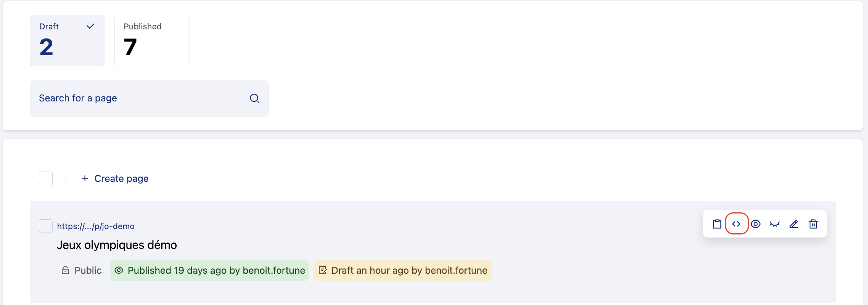Click the plus icon beside Create page

(x=85, y=178)
